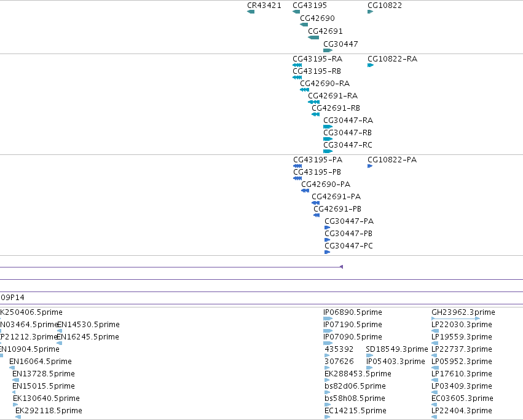Click the CG30447-RC transcript label
523x420 pixels.
348,145
